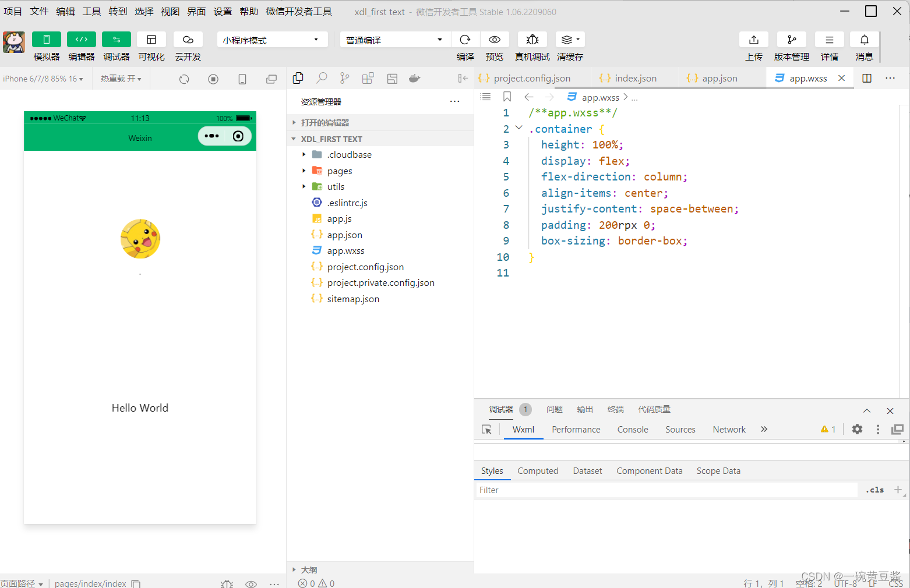Switch to the index.json editor tab

[x=635, y=78]
